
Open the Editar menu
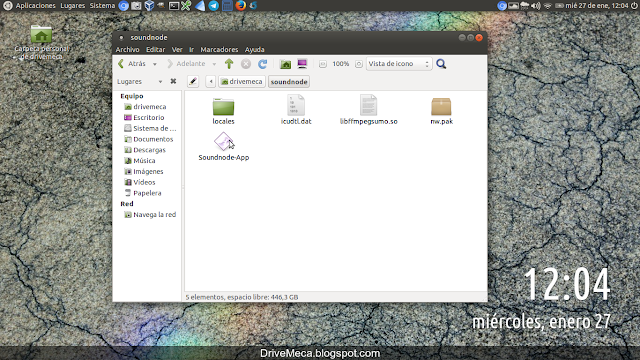(156, 49)
